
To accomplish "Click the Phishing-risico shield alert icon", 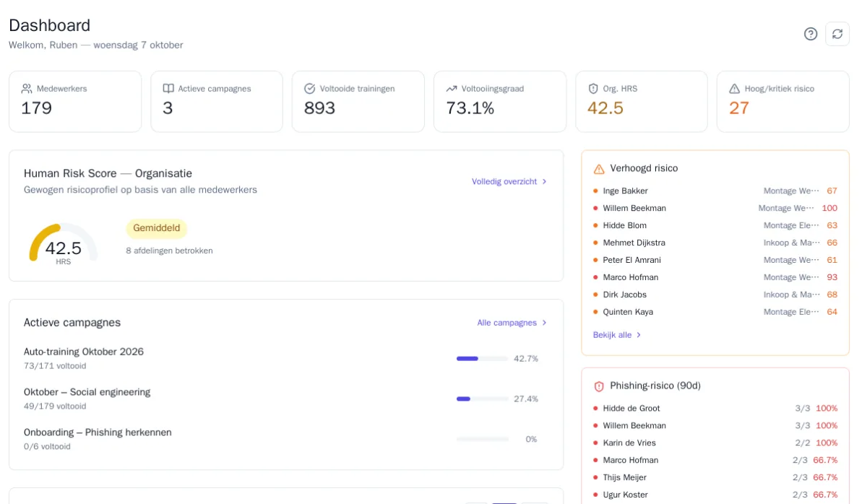I will [x=599, y=386].
